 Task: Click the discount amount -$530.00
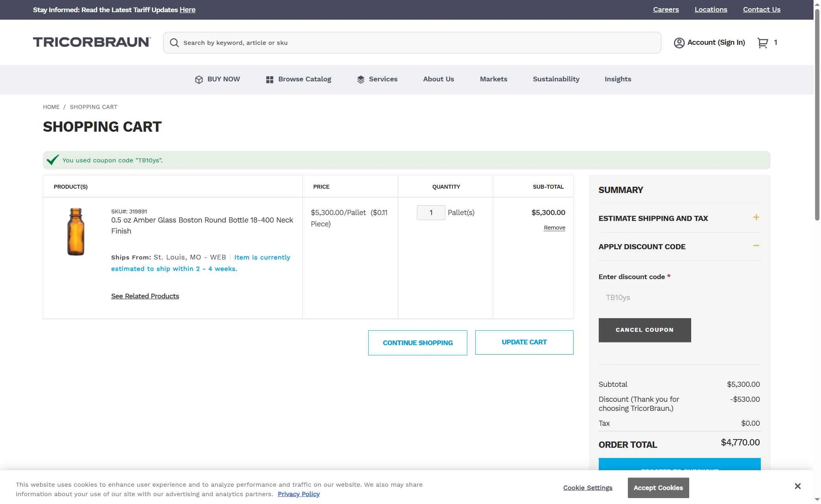pos(745,399)
